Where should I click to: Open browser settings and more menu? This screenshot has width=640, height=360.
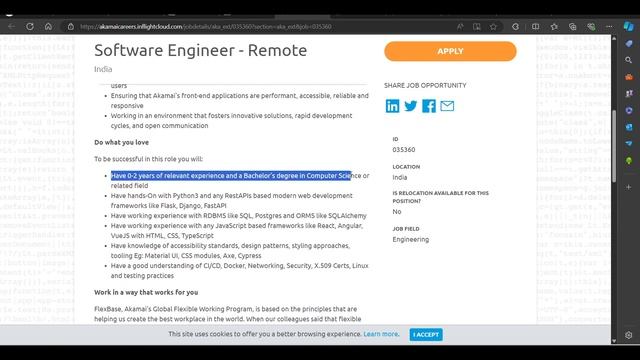pos(609,27)
